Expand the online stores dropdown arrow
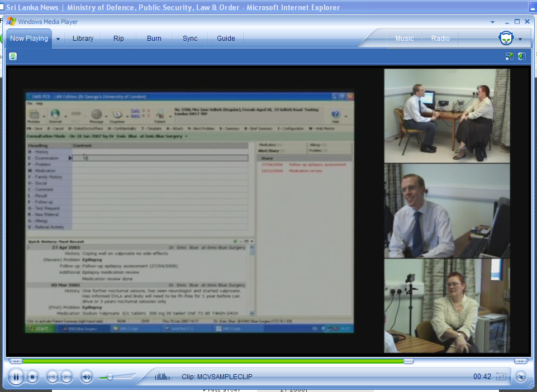Viewport: 537px width, 392px height. tap(520, 39)
